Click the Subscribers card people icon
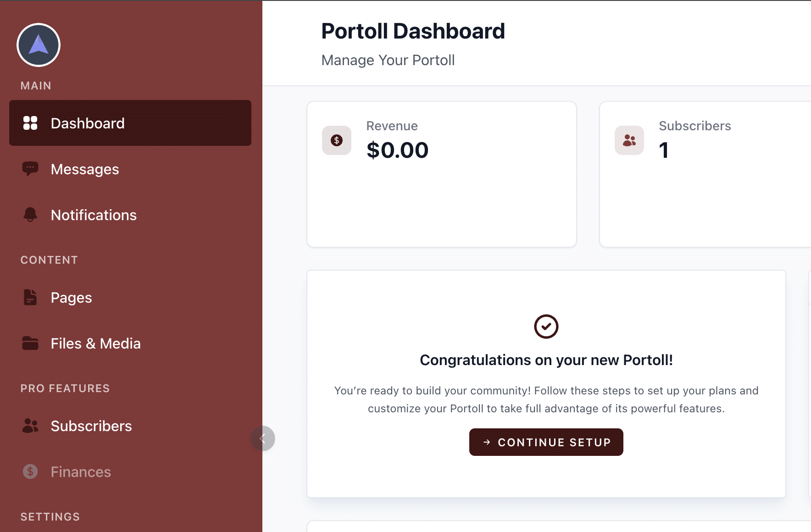The image size is (811, 532). click(x=629, y=140)
